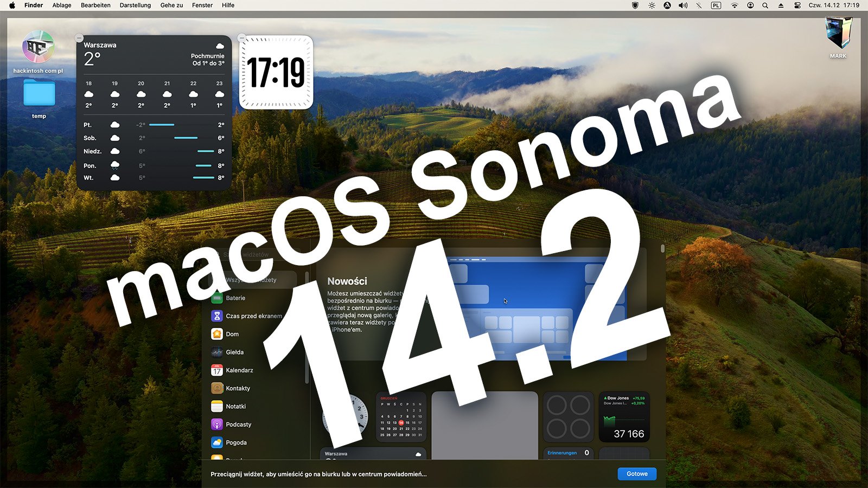This screenshot has height=488, width=868.
Task: Select Czas przed ekranem widget category
Action: [253, 316]
